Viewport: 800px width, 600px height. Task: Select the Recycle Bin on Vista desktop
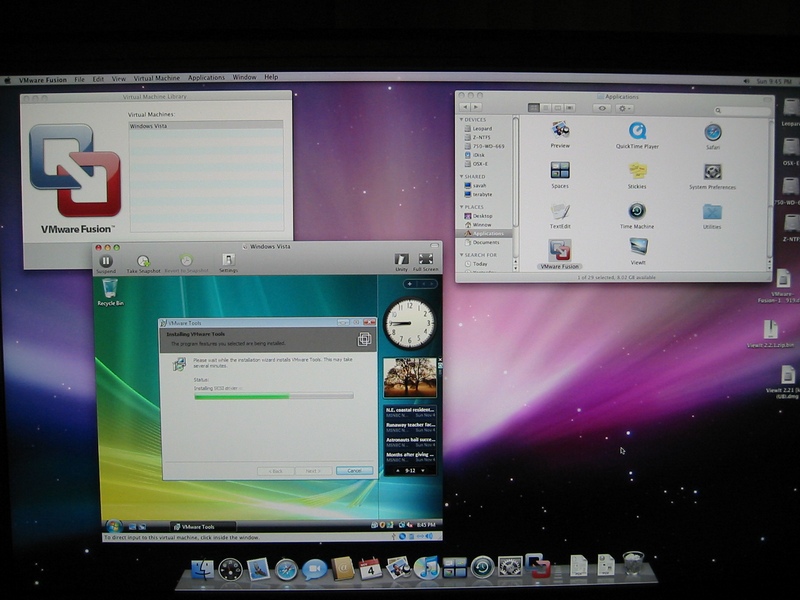(x=110, y=292)
